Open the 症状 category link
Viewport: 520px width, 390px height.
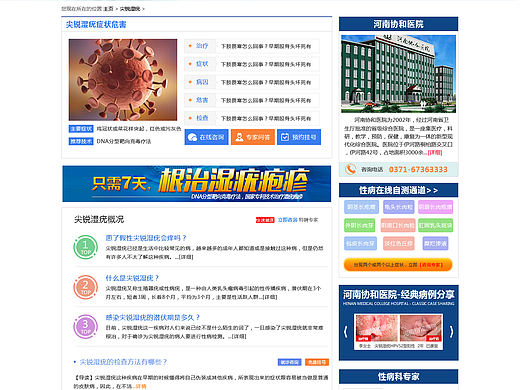tap(202, 64)
